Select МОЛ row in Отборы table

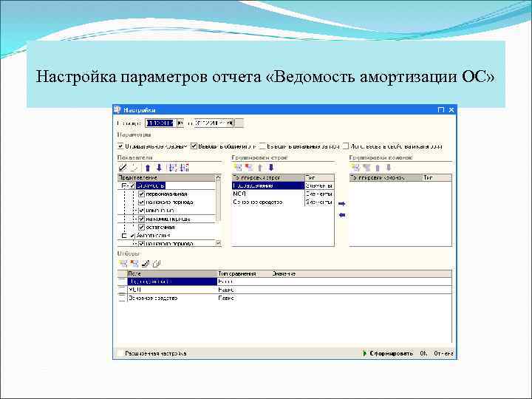(x=285, y=290)
